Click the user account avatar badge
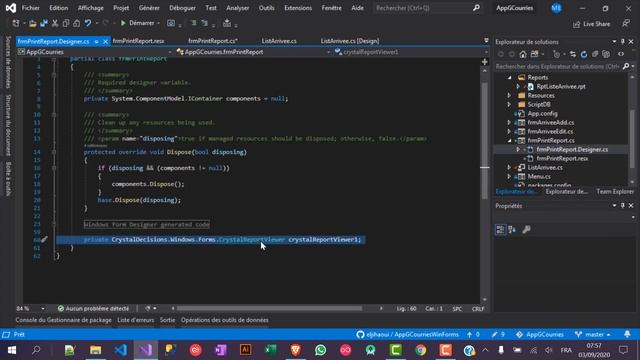Viewport: 640px width, 360px height. pos(556,8)
